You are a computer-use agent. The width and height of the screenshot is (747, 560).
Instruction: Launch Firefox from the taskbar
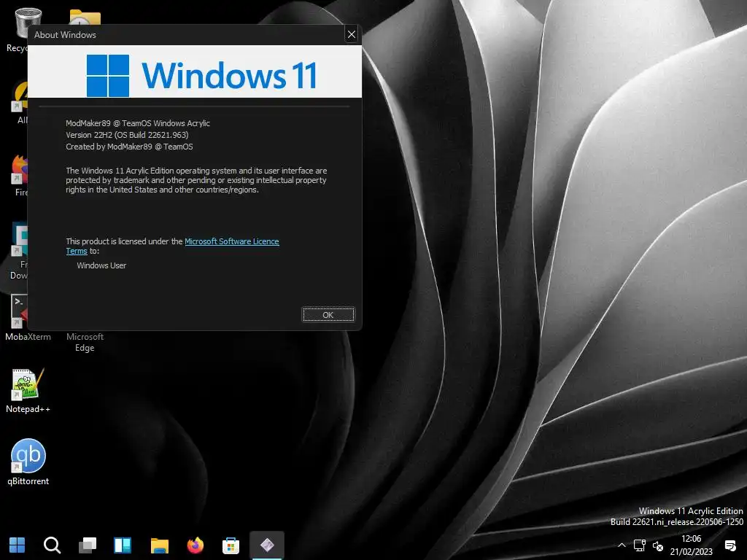[196, 545]
